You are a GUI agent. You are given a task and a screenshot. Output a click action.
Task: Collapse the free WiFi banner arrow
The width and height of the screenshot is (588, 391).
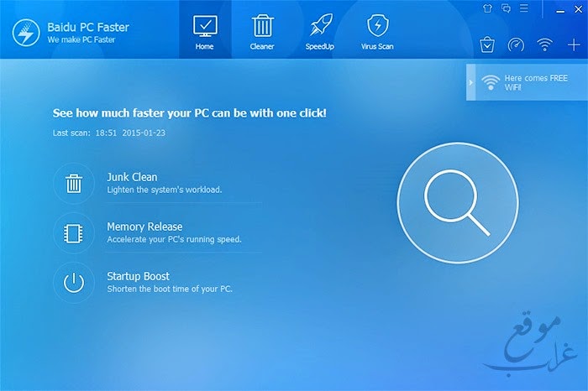click(471, 82)
